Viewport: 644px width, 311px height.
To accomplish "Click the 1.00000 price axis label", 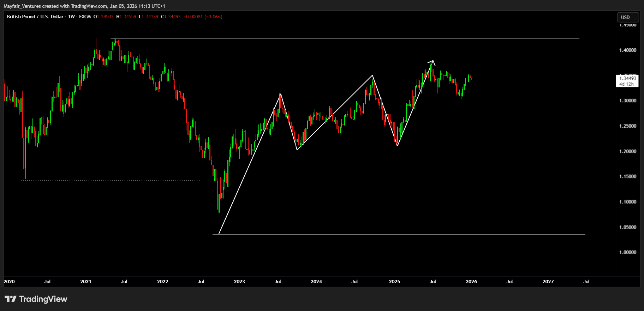I will click(628, 252).
